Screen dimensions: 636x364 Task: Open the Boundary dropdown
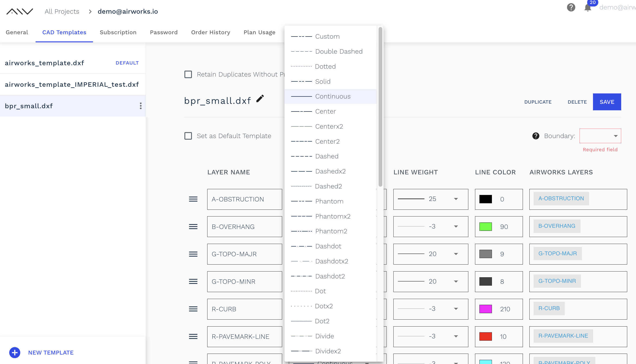600,136
